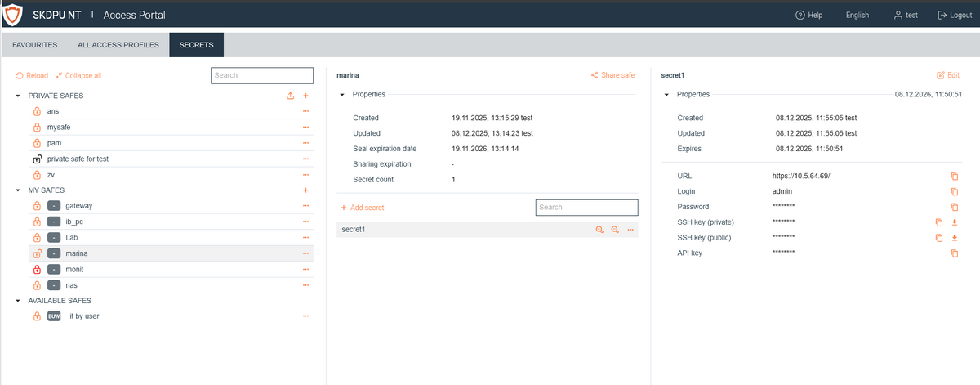
Task: Click the unlocked lock icon of private safe for test
Action: coord(37,159)
